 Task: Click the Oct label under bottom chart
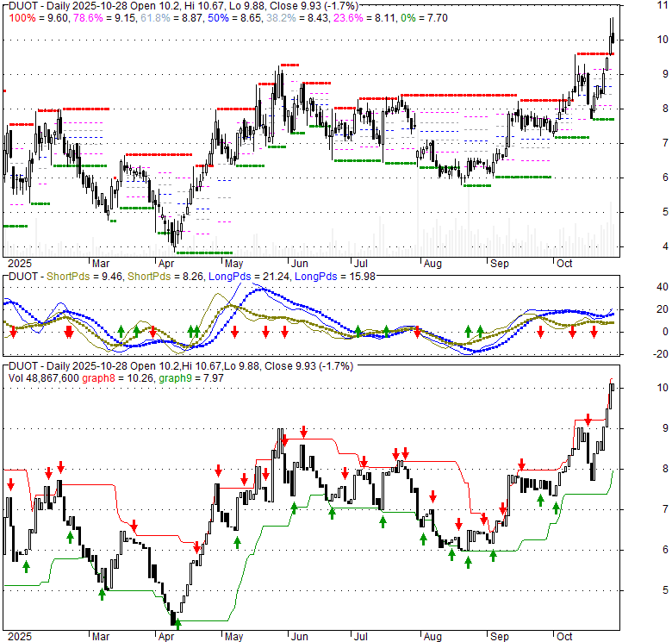(x=564, y=637)
